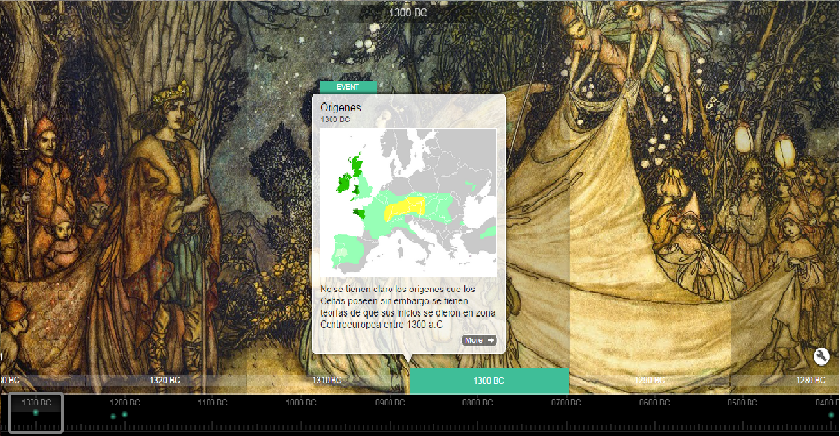Select the highlighted 1300 BC date segment
Screen dimensions: 840x436
pyautogui.click(x=489, y=380)
